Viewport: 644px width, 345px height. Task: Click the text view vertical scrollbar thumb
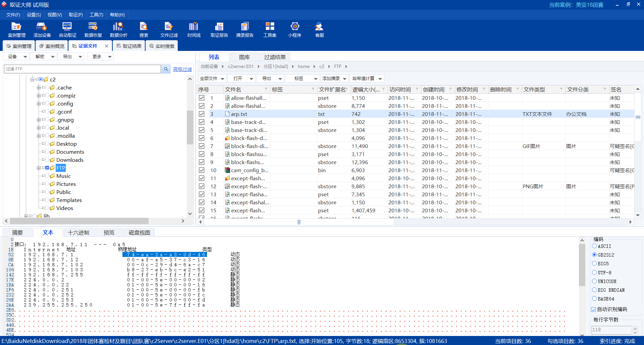582,265
